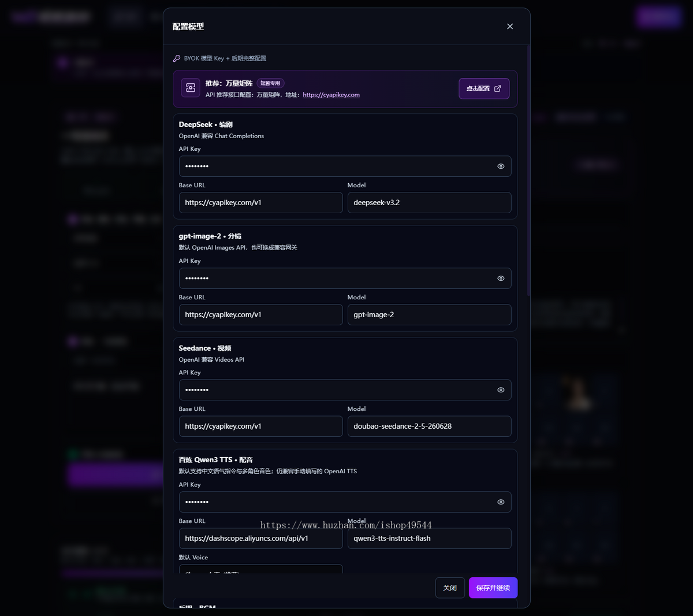Click the doubao-seedance-2-5-260628 Model field

coord(429,426)
